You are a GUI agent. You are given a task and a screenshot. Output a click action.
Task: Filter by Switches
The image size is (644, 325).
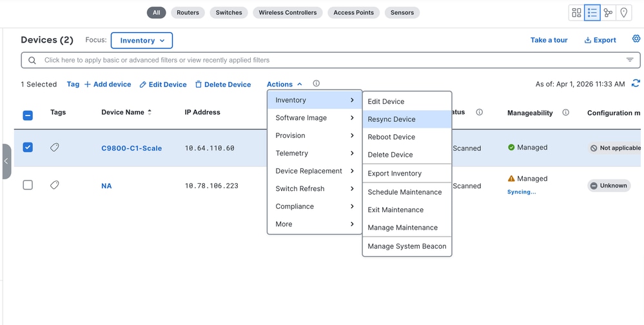[229, 13]
